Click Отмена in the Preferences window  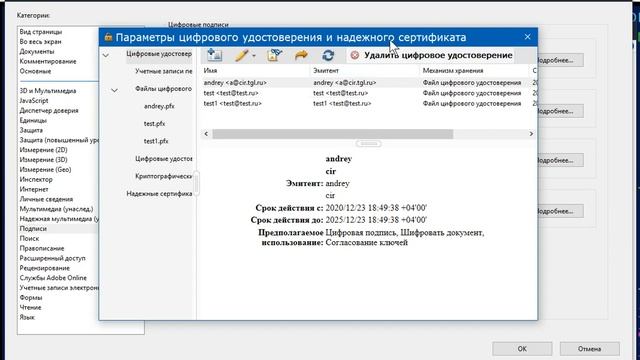coord(589,349)
